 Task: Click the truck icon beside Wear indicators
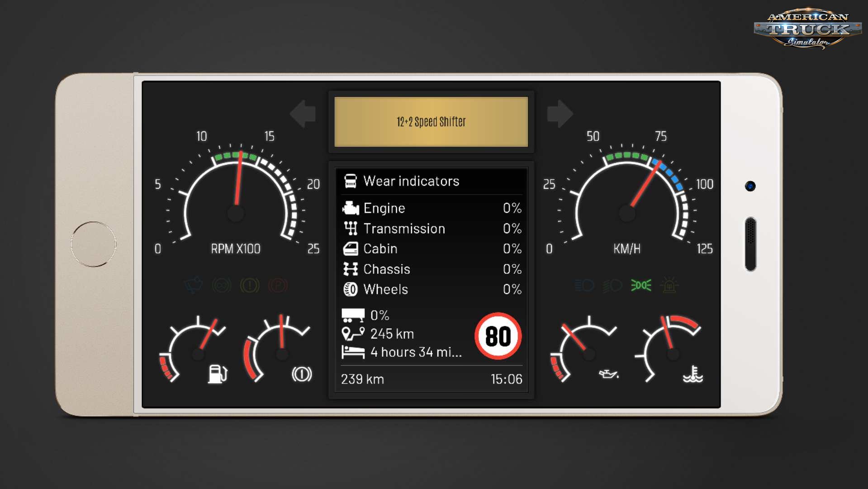click(351, 181)
